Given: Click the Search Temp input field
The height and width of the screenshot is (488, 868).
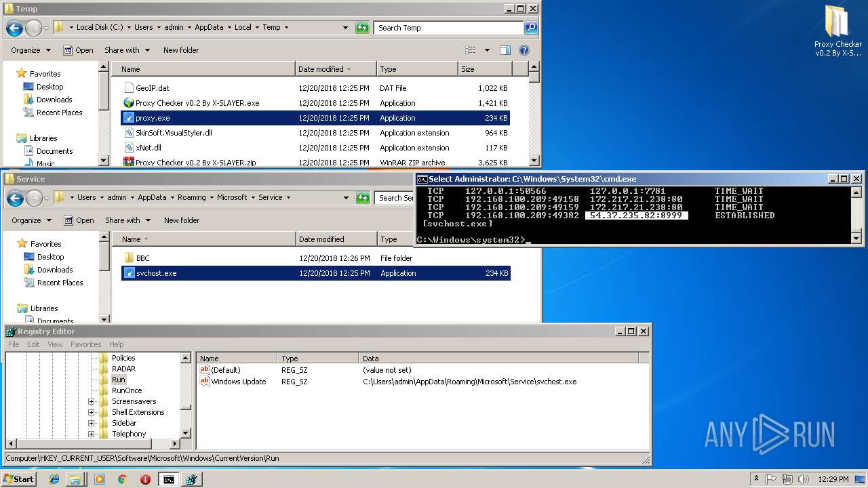Looking at the screenshot, I should pyautogui.click(x=448, y=28).
